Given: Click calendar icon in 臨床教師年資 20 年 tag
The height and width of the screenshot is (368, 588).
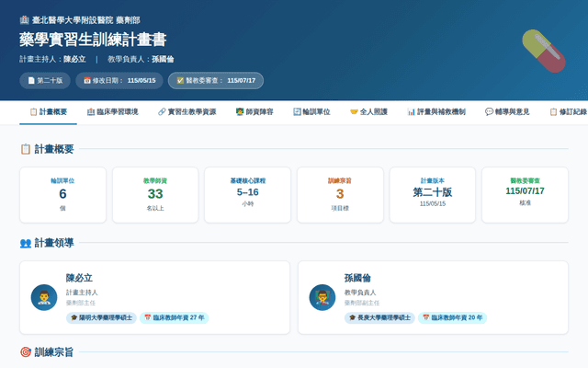Looking at the screenshot, I should pyautogui.click(x=426, y=317).
